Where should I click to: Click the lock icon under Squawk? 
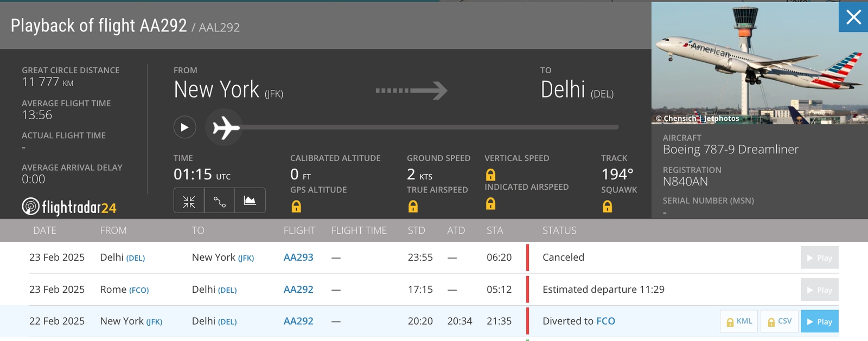tap(607, 207)
